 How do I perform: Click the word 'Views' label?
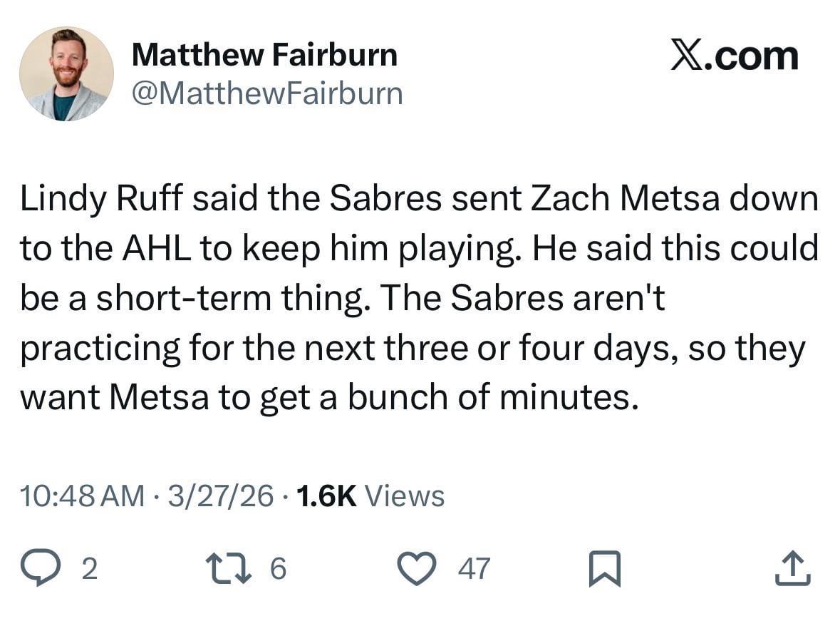coord(405,496)
